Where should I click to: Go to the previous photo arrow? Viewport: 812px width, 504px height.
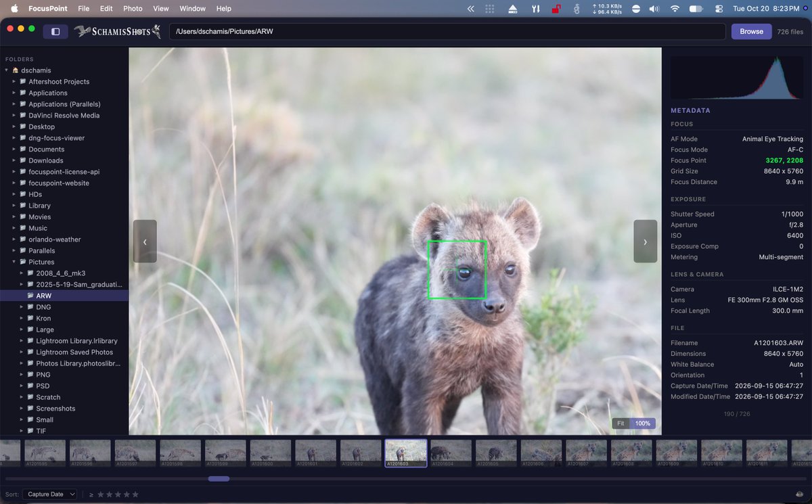tap(145, 242)
